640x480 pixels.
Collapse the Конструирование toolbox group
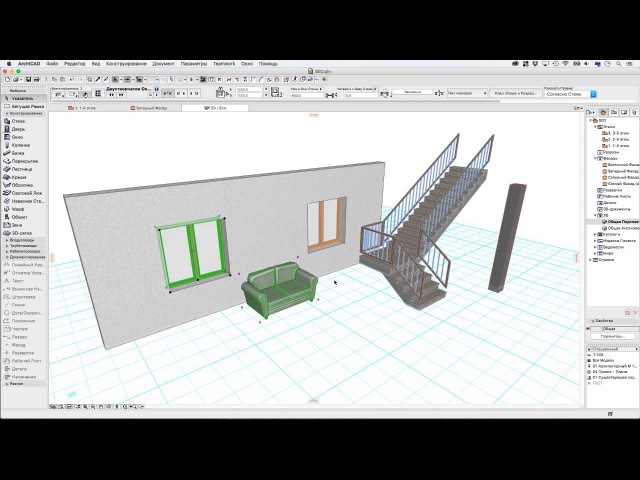point(7,113)
